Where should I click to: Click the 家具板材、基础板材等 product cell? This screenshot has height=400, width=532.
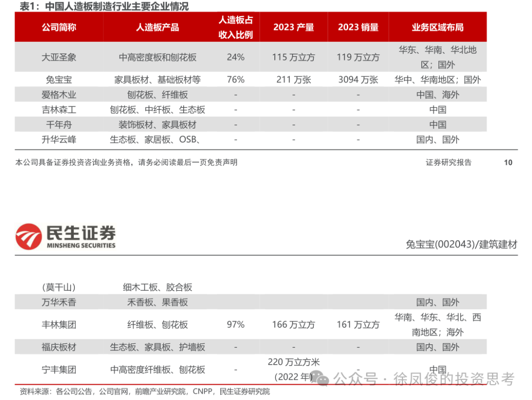(x=158, y=80)
